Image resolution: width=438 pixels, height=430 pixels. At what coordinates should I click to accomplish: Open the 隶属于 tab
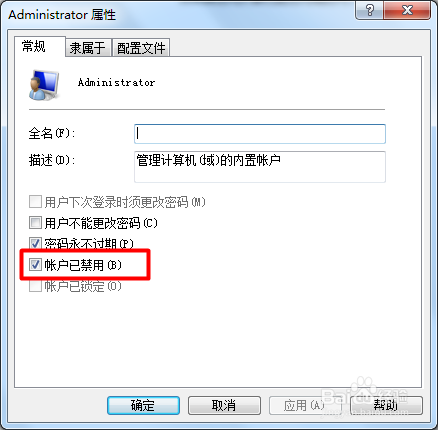(x=87, y=48)
